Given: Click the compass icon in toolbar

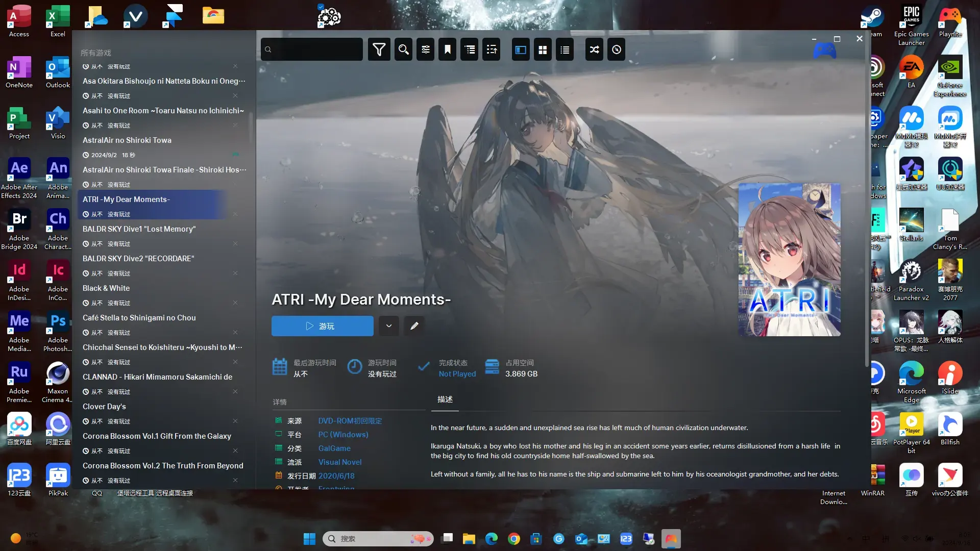Looking at the screenshot, I should [616, 49].
